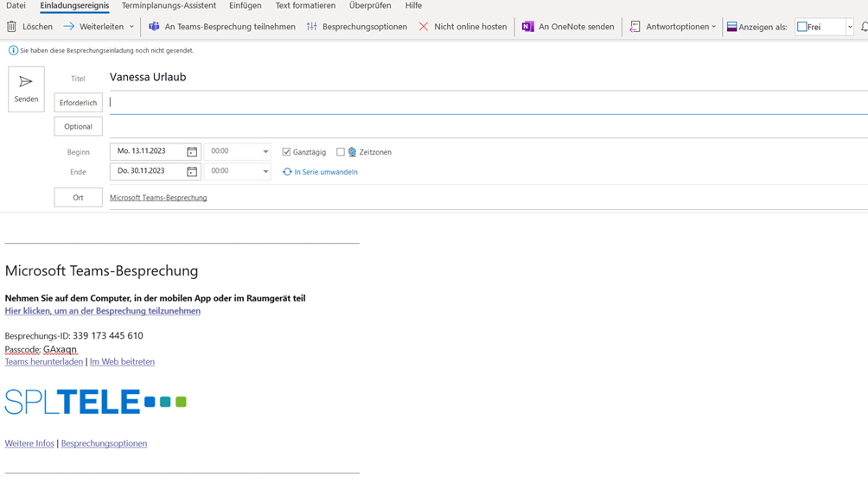The image size is (868, 483).
Task: Select the Einladungsereignis tab
Action: pos(74,5)
